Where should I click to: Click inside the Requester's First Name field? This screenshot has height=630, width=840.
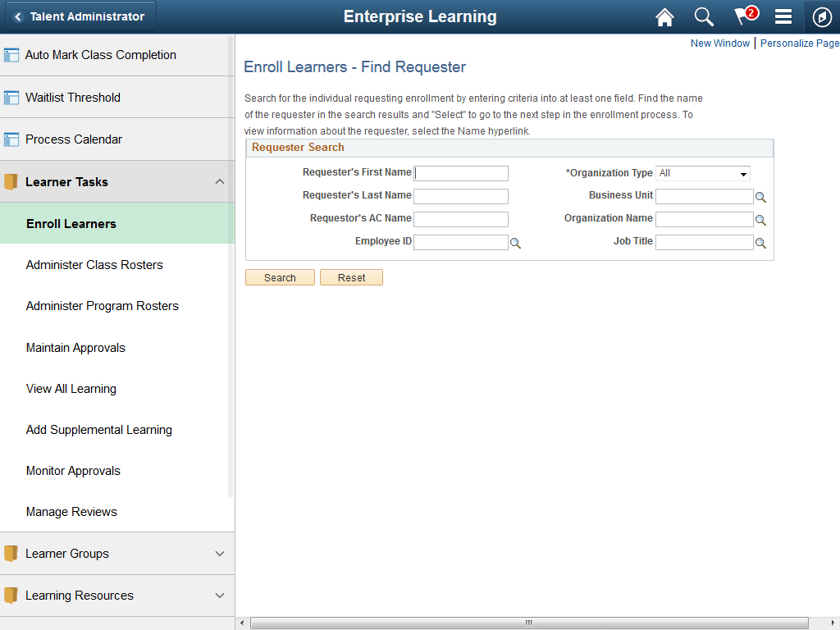(460, 173)
